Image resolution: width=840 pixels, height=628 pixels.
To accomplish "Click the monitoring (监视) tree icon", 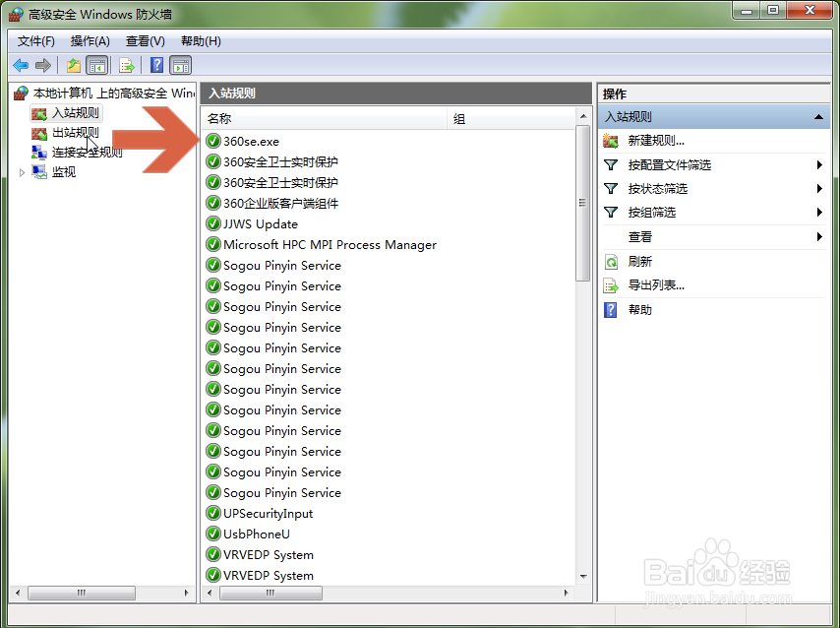I will coord(39,172).
